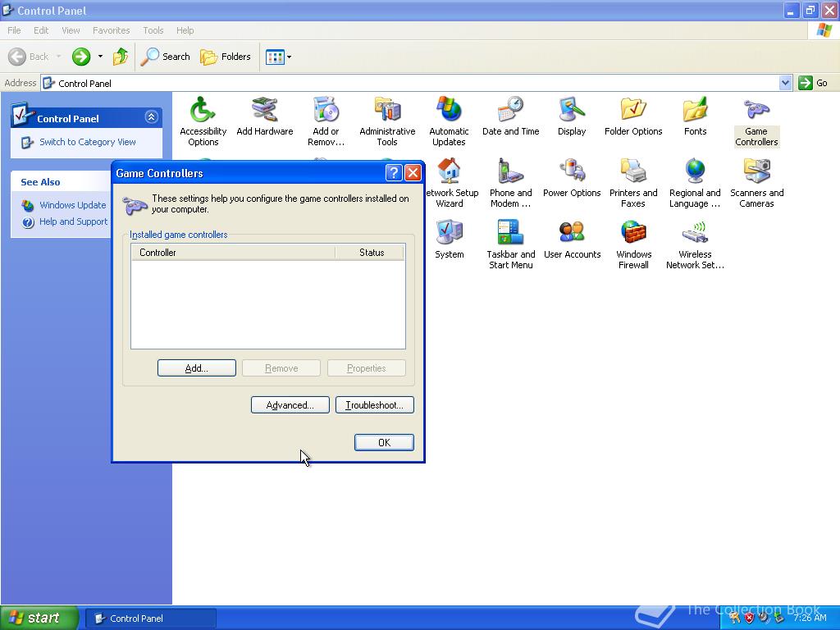Screen dimensions: 840x630
Task: Click OK in Game Controllers dialog
Action: (x=384, y=442)
